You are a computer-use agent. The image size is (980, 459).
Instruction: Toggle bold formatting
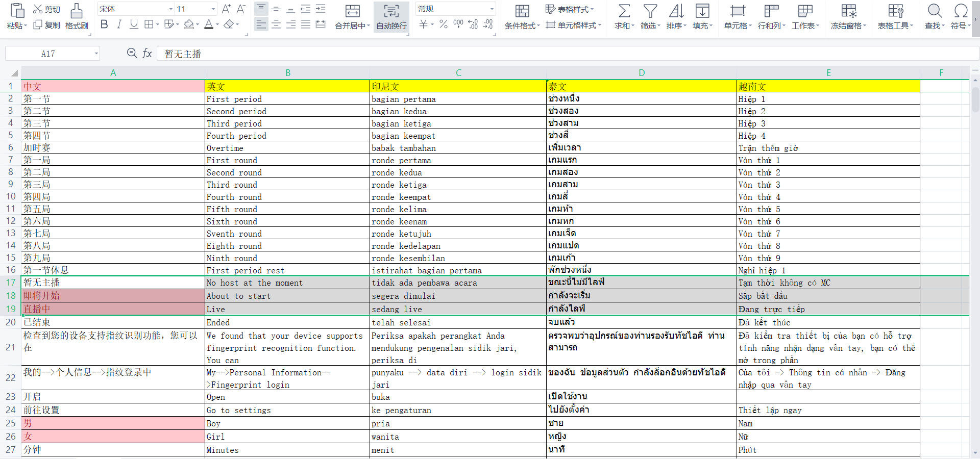click(x=105, y=24)
